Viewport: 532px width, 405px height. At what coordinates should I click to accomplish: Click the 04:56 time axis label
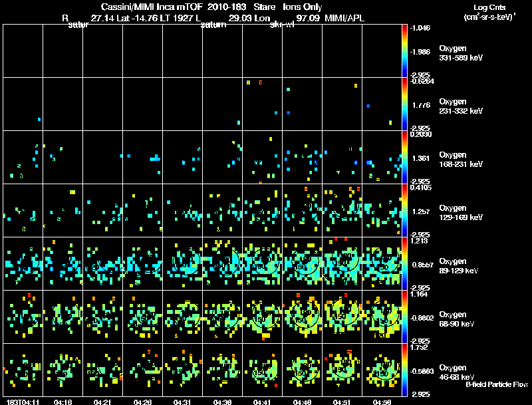click(x=382, y=402)
